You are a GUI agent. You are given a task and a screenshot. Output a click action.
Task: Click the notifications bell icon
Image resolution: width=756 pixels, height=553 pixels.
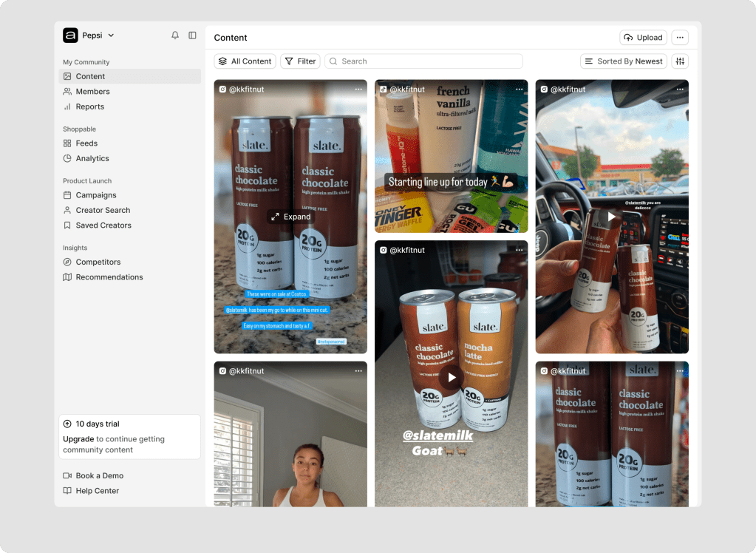click(x=175, y=35)
